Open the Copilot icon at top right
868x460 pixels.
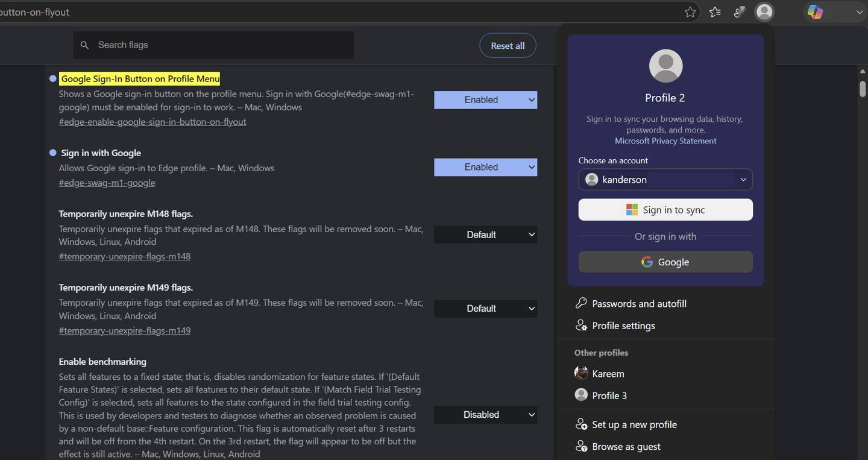(815, 12)
